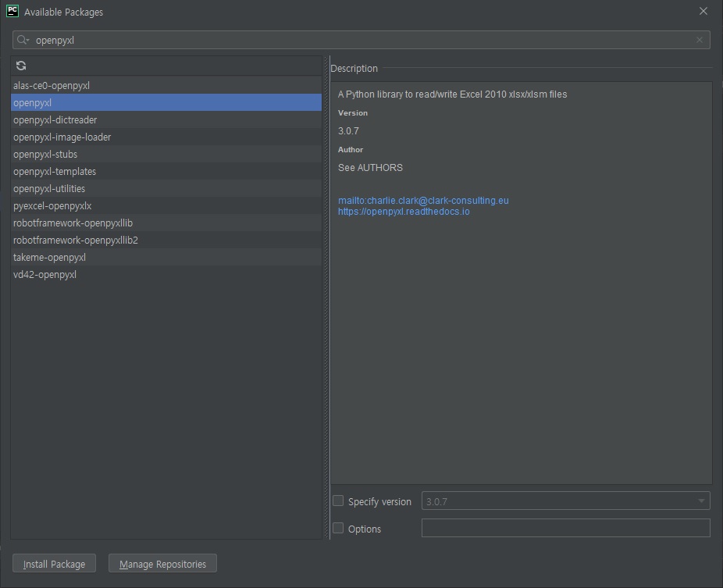
Task: Close the Available Packages dialog
Action: coord(703,11)
